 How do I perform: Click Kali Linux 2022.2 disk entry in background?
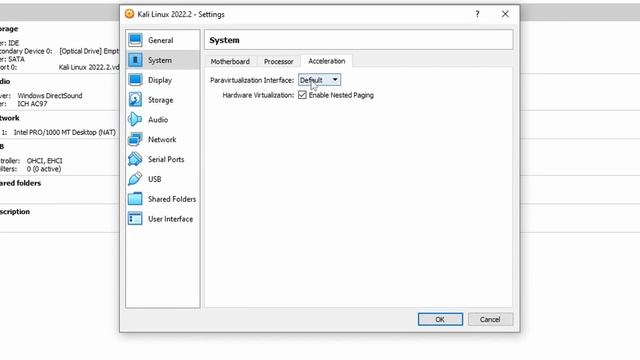click(89, 67)
